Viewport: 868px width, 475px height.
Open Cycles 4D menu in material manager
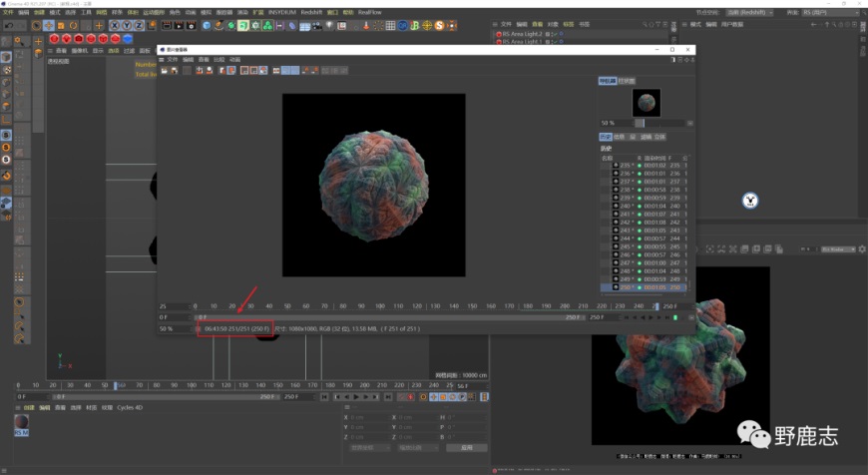pyautogui.click(x=130, y=407)
